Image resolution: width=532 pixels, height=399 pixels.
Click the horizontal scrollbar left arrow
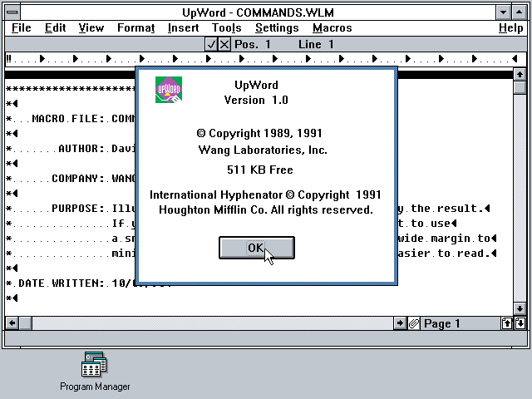pyautogui.click(x=12, y=323)
